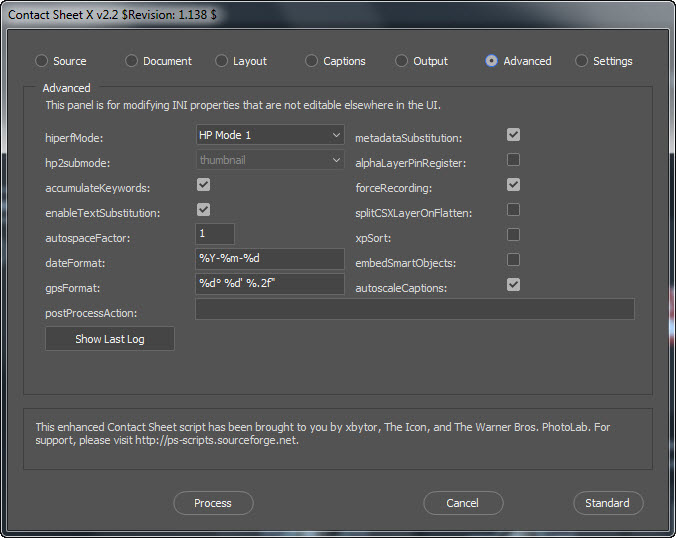Click the autospaceFactor input field
676x538 pixels.
click(x=215, y=234)
